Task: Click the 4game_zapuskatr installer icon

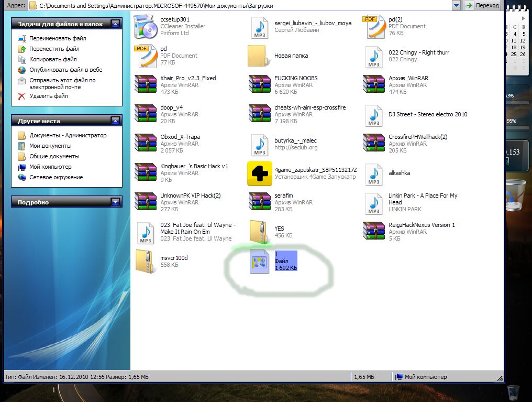Action: click(260, 173)
